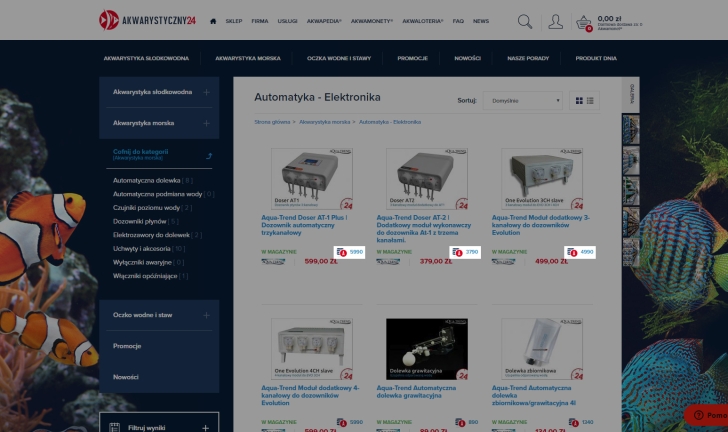Screen dimensions: 728x432
Task: Click Aqua-Trend brand logo under Doser AT-2
Action: tap(388, 262)
